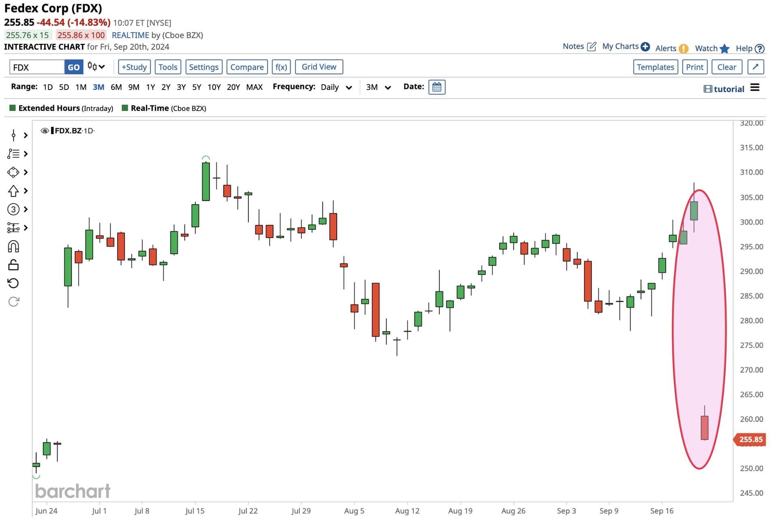Open the Daily frequency dropdown
Image resolution: width=778 pixels, height=532 pixels.
pyautogui.click(x=336, y=87)
